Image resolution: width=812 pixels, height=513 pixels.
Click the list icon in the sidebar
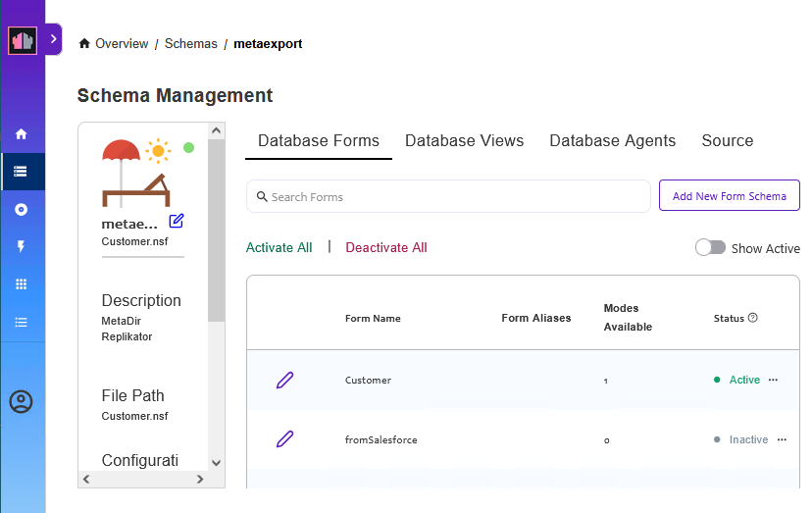tap(21, 322)
